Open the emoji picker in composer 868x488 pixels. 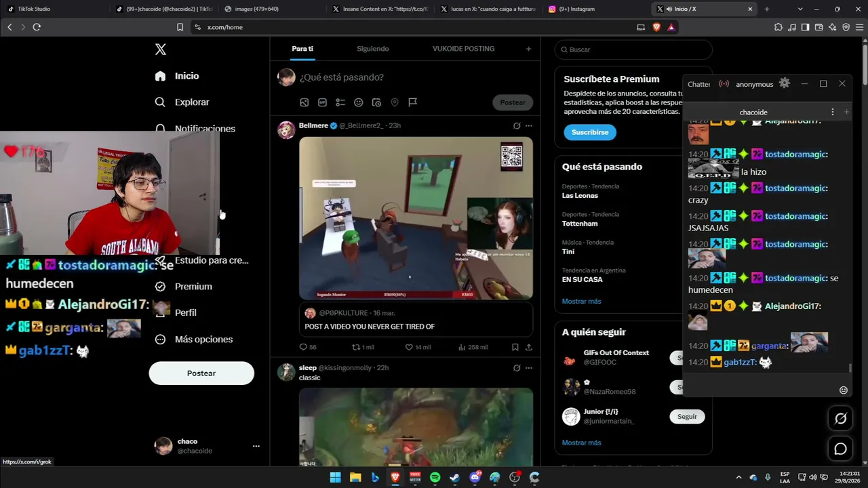(359, 102)
